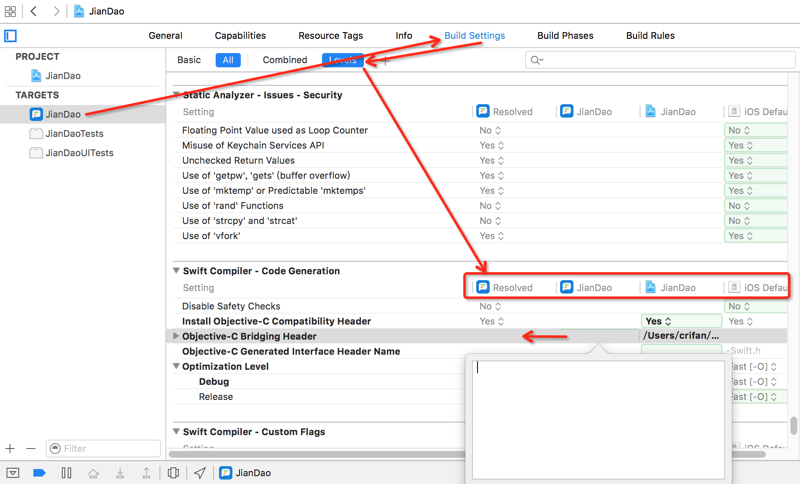Go forward with the right chevron

coord(56,11)
